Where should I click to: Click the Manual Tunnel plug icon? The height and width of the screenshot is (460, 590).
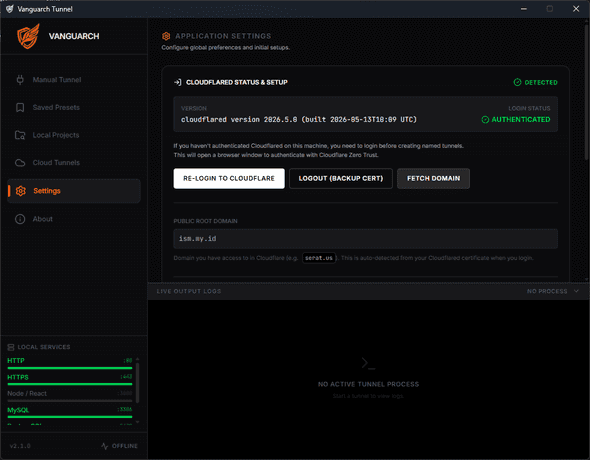tap(20, 80)
